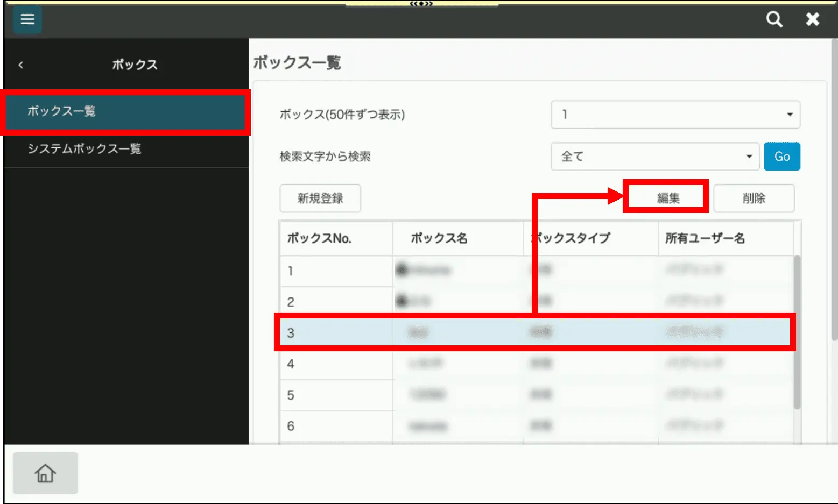This screenshot has width=838, height=504.
Task: Click the blue Go button
Action: [781, 157]
